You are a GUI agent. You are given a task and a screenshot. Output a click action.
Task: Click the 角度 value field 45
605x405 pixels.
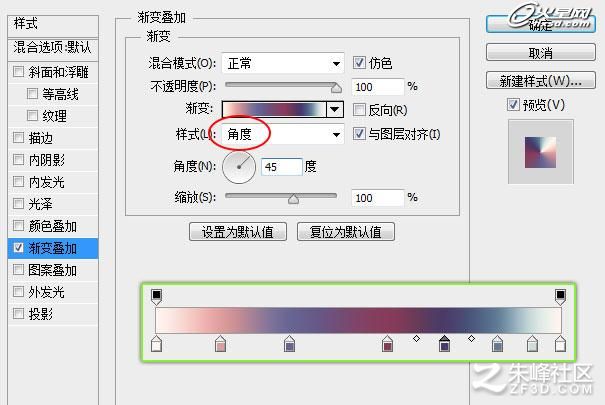(x=282, y=167)
